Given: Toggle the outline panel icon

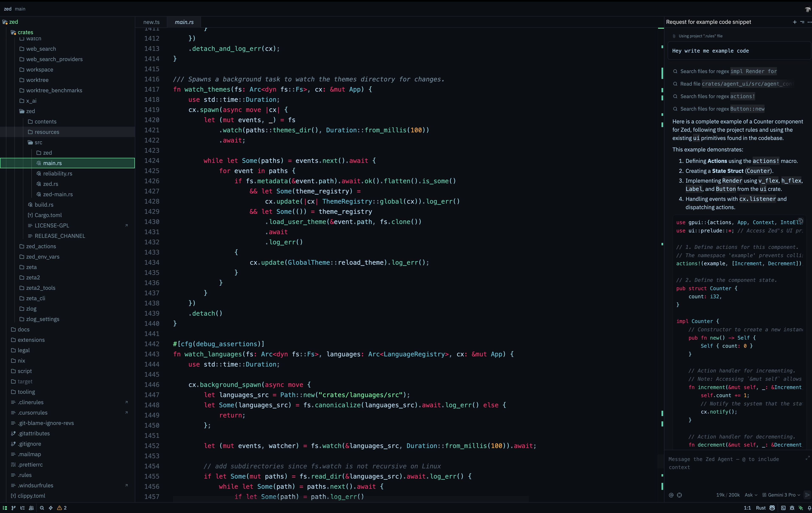Looking at the screenshot, I should click(x=22, y=508).
